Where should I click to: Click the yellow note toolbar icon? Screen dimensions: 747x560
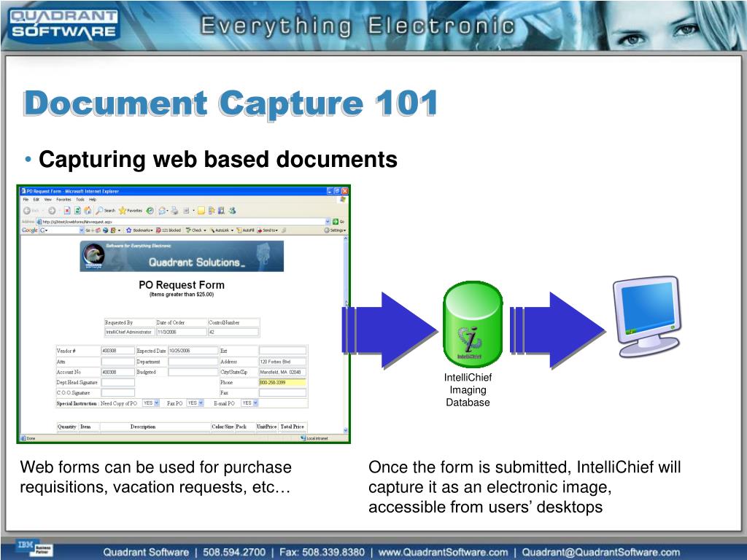click(x=201, y=211)
